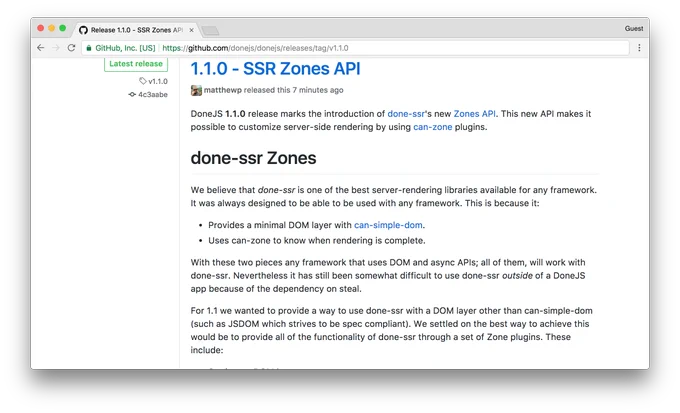Open the can-zone plugins link

[x=432, y=127]
